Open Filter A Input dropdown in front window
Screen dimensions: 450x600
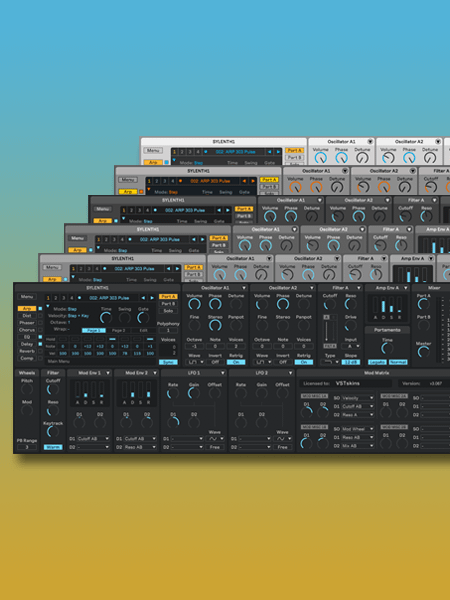(351, 346)
